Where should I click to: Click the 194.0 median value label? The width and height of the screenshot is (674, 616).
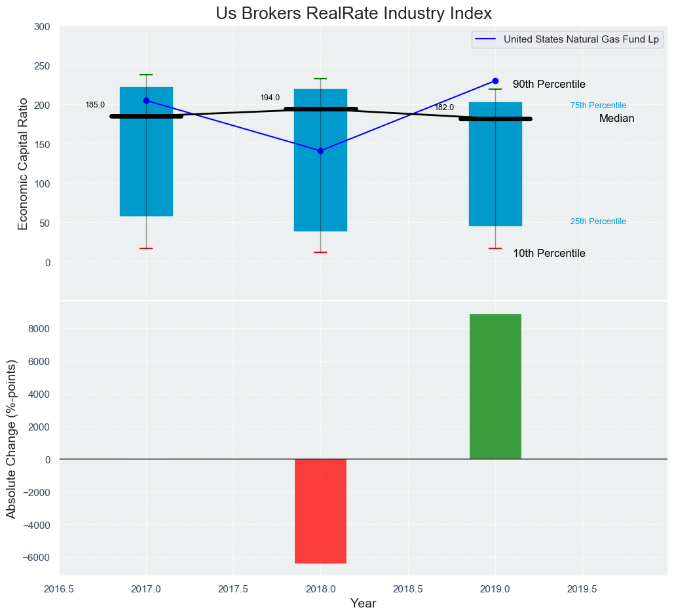pyautogui.click(x=270, y=98)
